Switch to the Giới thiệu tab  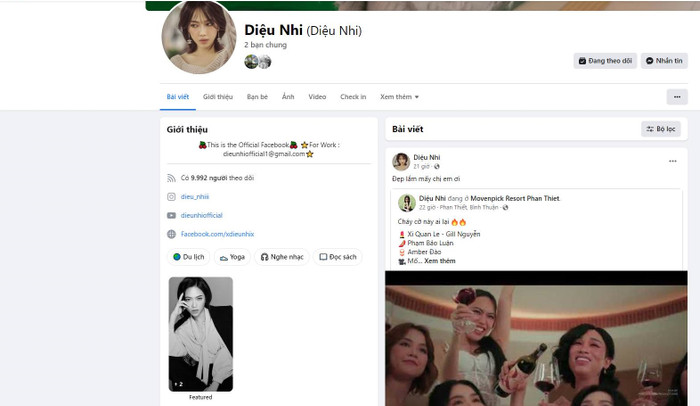218,97
